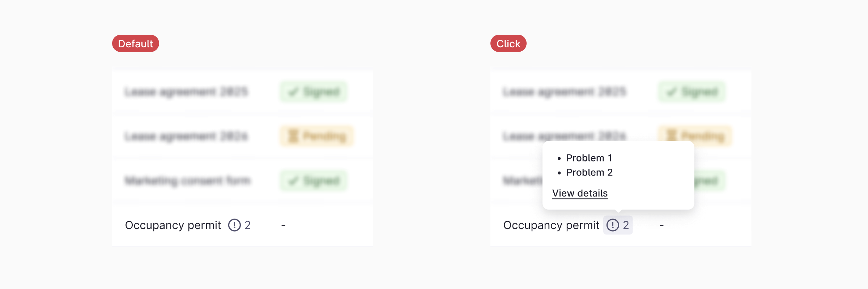Click the warning icon beside Occupancy permit in Default view

point(234,225)
